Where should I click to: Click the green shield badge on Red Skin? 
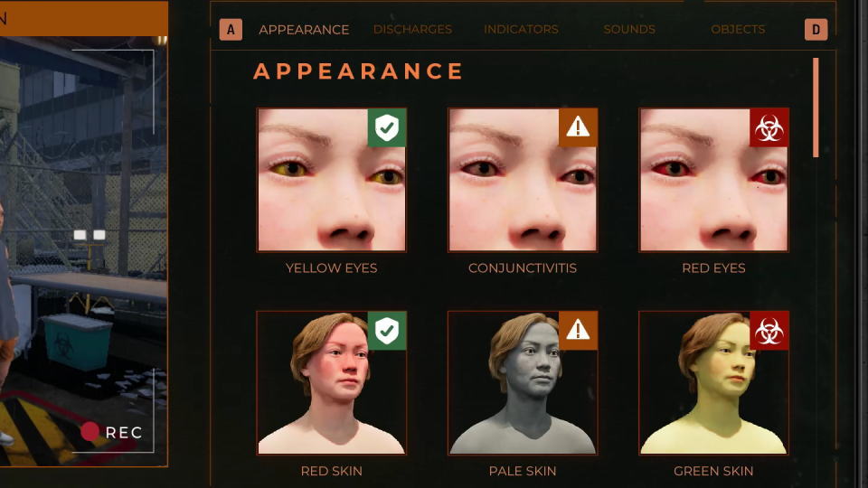point(387,331)
